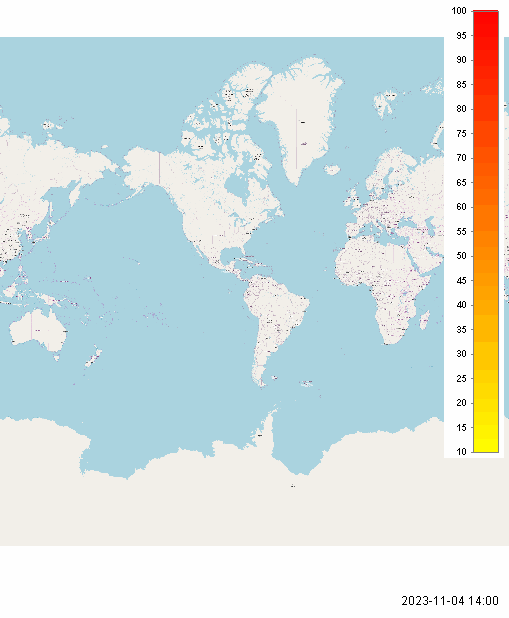The height and width of the screenshot is (618, 509).
Task: Click the 75 label on the color scale
Action: pos(461,134)
